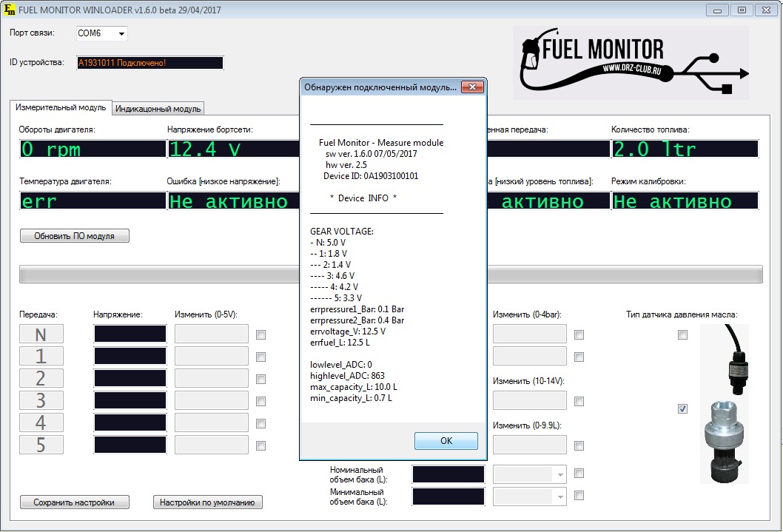The width and height of the screenshot is (783, 532).
Task: Select the gear 3 button
Action: pyautogui.click(x=41, y=400)
